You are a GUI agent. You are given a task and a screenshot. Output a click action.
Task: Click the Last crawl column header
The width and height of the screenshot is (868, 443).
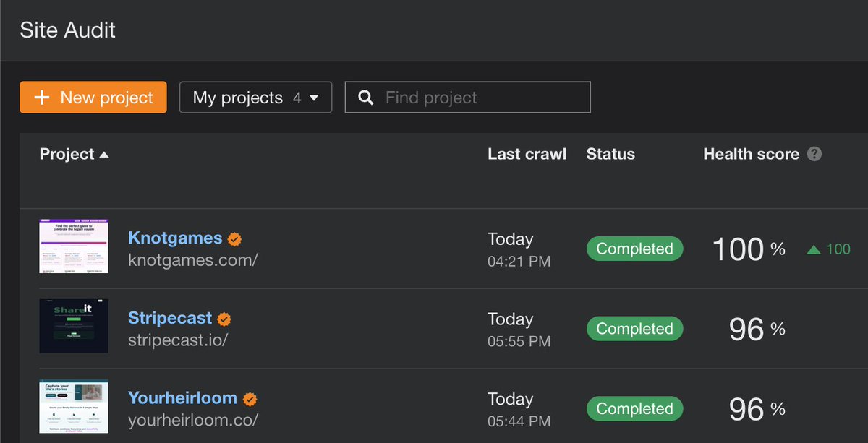(527, 154)
